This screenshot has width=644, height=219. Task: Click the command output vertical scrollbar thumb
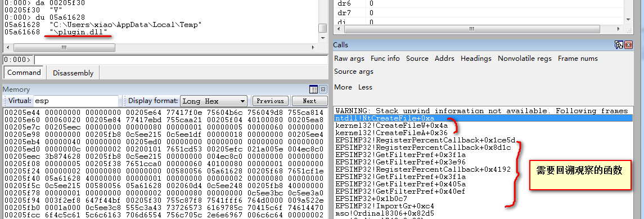tap(323, 28)
